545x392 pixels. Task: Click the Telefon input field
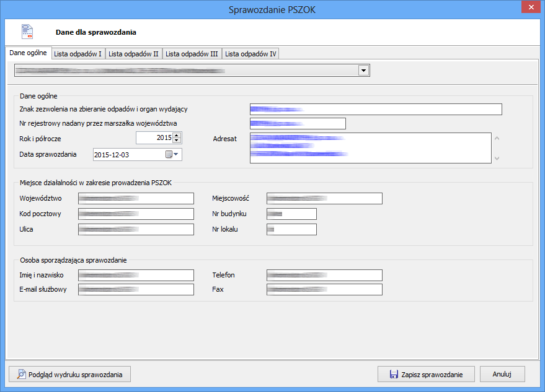pos(324,275)
